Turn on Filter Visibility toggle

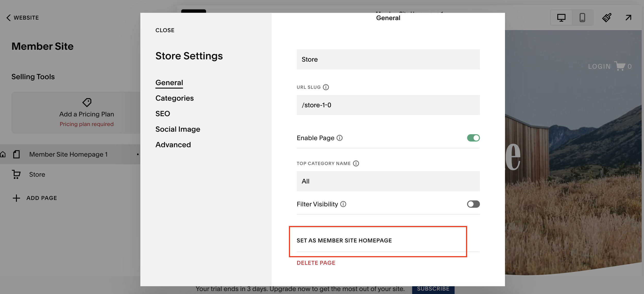click(473, 204)
